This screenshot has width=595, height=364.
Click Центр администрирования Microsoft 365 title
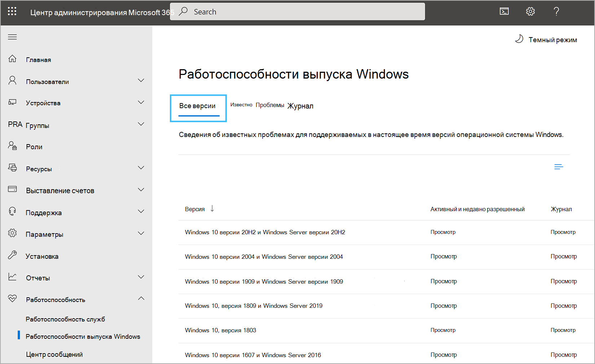[102, 12]
